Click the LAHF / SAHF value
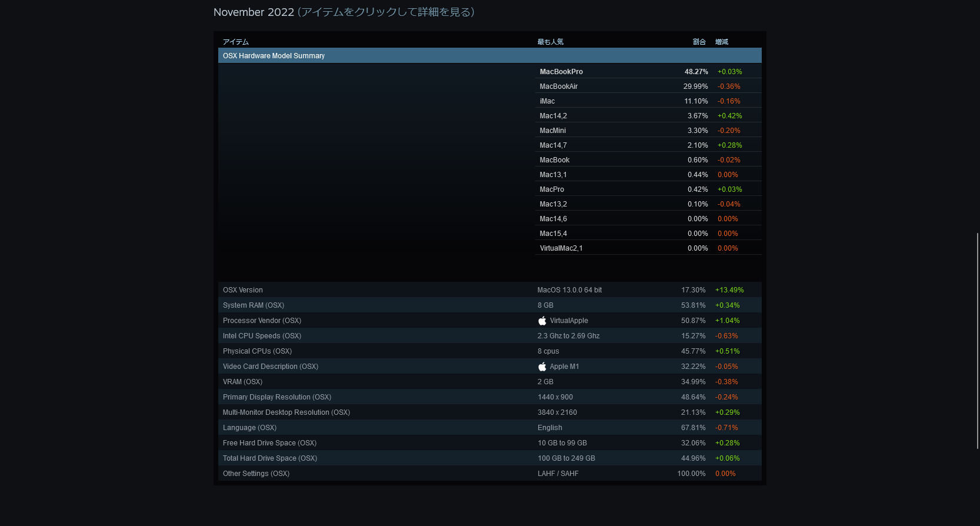Viewport: 980px width, 526px height. coord(558,474)
